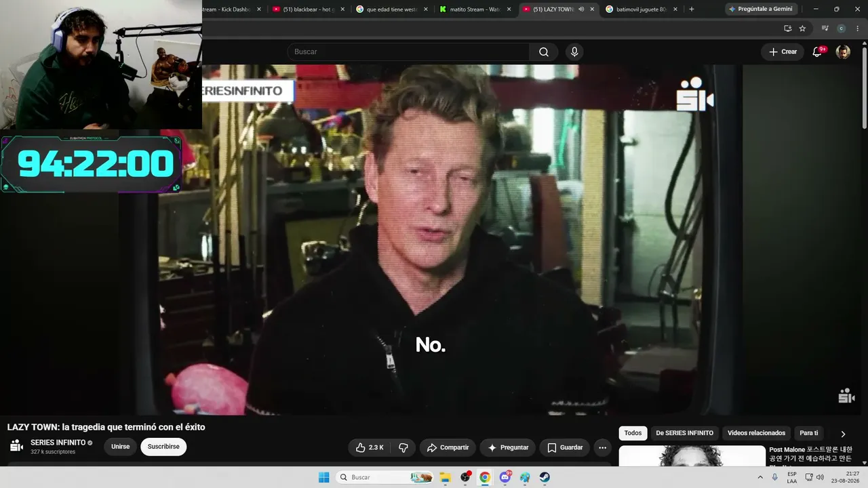Click the taskbar microphone icon
The width and height of the screenshot is (868, 488).
(774, 477)
